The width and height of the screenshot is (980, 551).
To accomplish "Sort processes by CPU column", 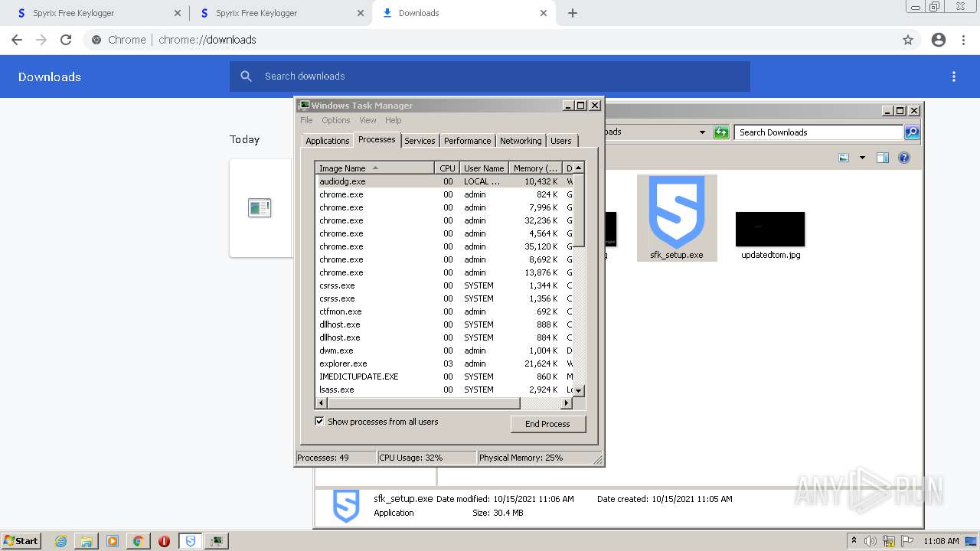I will pyautogui.click(x=447, y=168).
